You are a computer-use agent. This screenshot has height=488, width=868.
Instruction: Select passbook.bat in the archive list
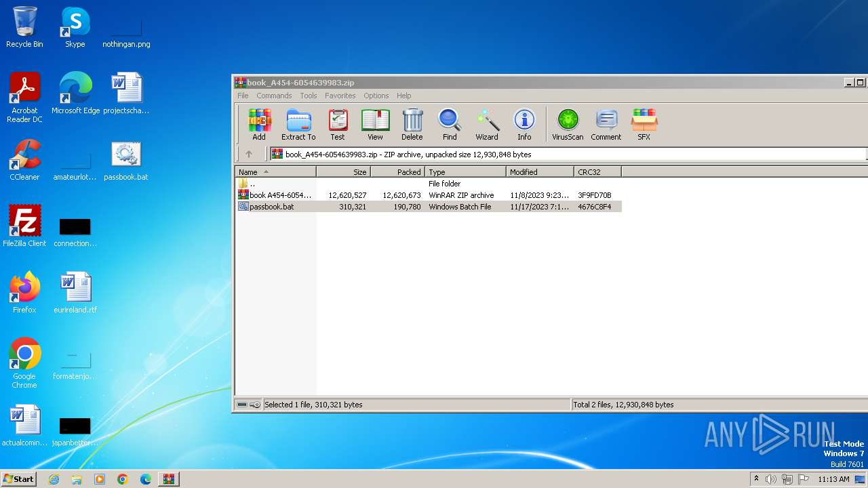pyautogui.click(x=272, y=207)
